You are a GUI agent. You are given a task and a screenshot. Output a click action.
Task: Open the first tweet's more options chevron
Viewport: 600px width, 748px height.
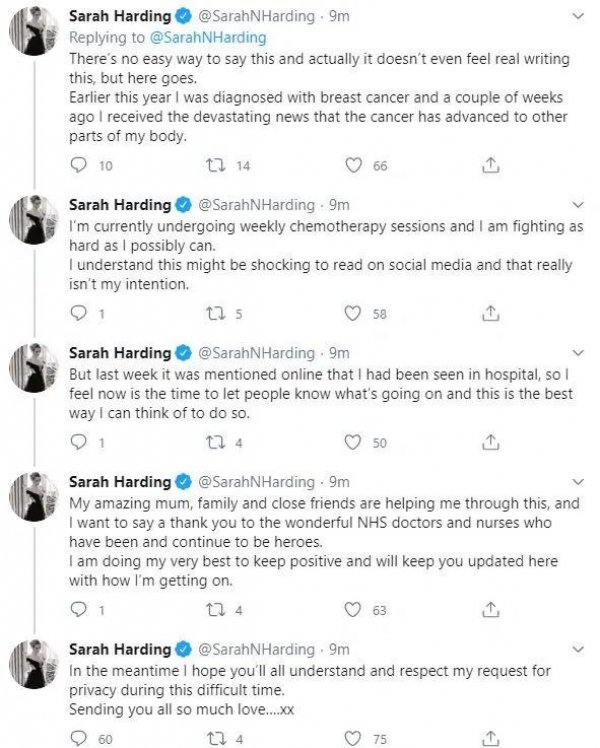pos(577,17)
